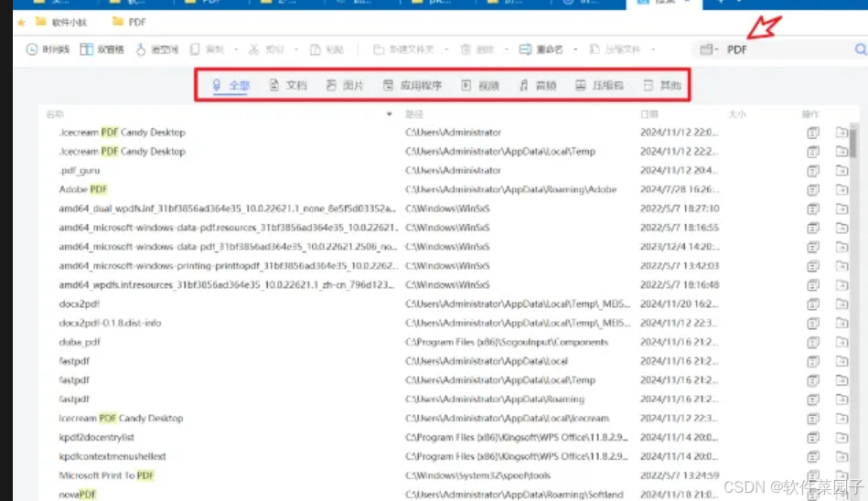Screen dimensions: 868x501
Task: Click the 粘贴 paste toolbar button
Action: (x=327, y=49)
